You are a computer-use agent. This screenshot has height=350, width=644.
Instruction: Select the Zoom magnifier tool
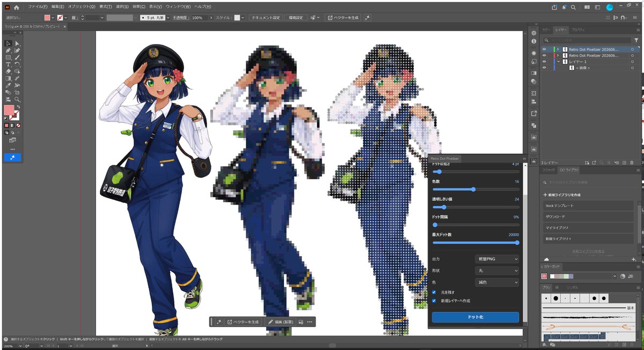[17, 99]
